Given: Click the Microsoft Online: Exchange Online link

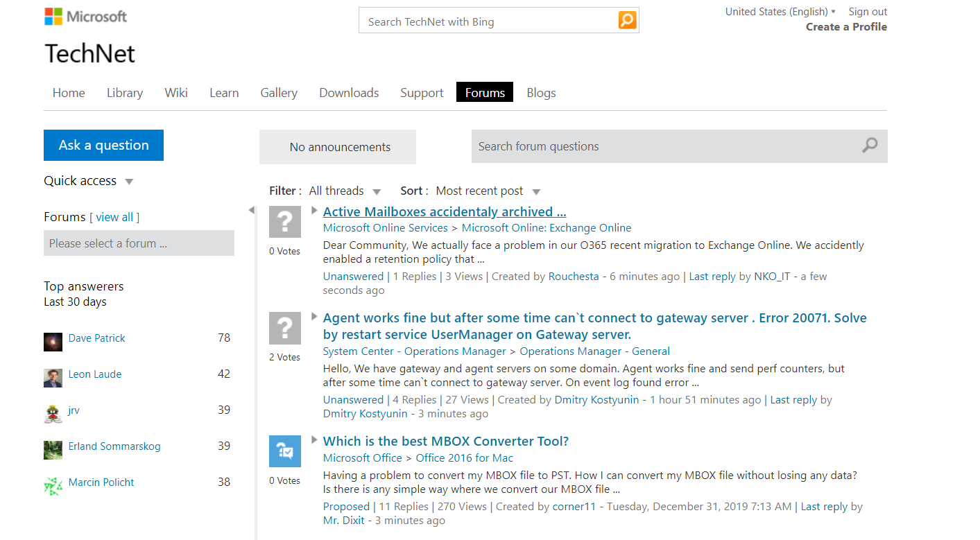Looking at the screenshot, I should pos(547,227).
